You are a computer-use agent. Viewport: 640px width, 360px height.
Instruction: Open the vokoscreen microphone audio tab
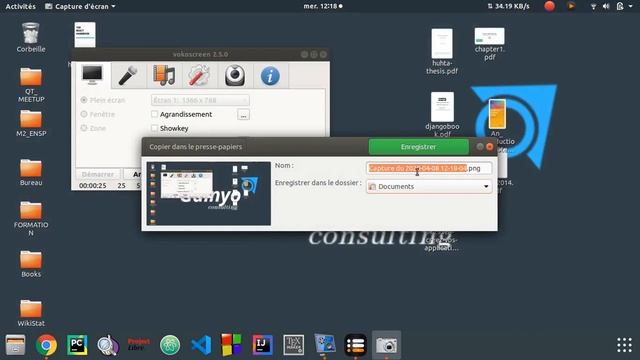[x=128, y=76]
